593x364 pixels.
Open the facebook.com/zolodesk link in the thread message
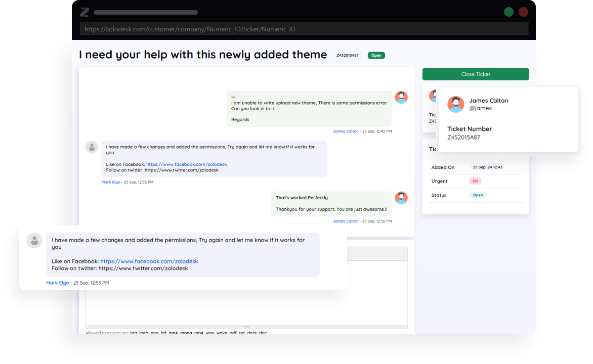click(x=186, y=164)
